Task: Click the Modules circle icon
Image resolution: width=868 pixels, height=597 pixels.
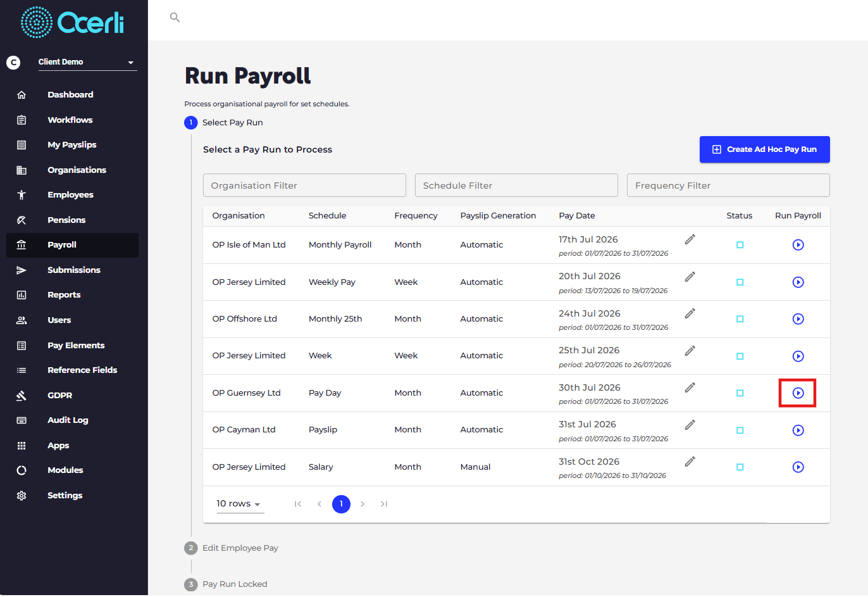Action: tap(22, 470)
